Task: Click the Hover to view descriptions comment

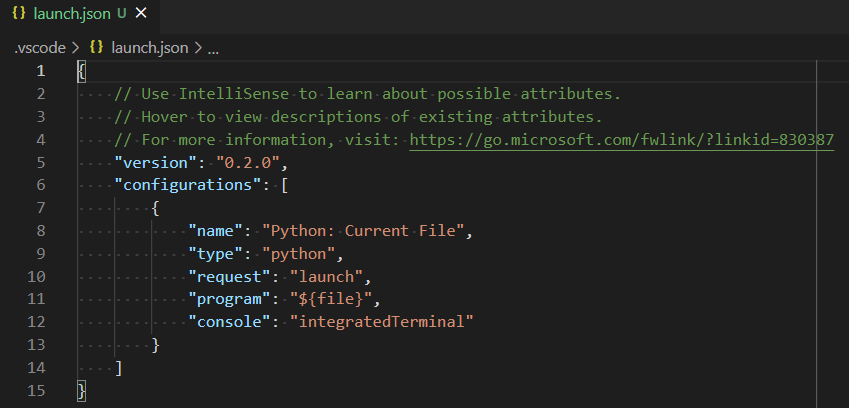Action: [x=358, y=117]
